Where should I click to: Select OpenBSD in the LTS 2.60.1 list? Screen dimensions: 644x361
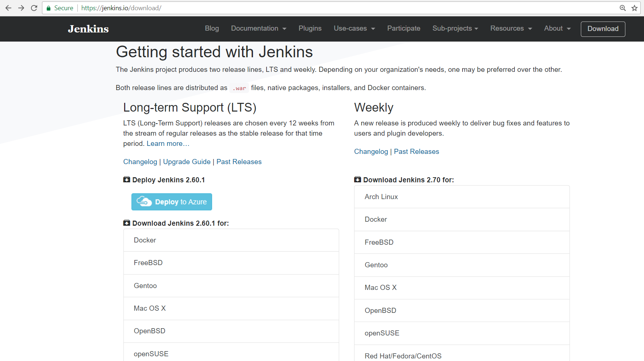(231, 331)
